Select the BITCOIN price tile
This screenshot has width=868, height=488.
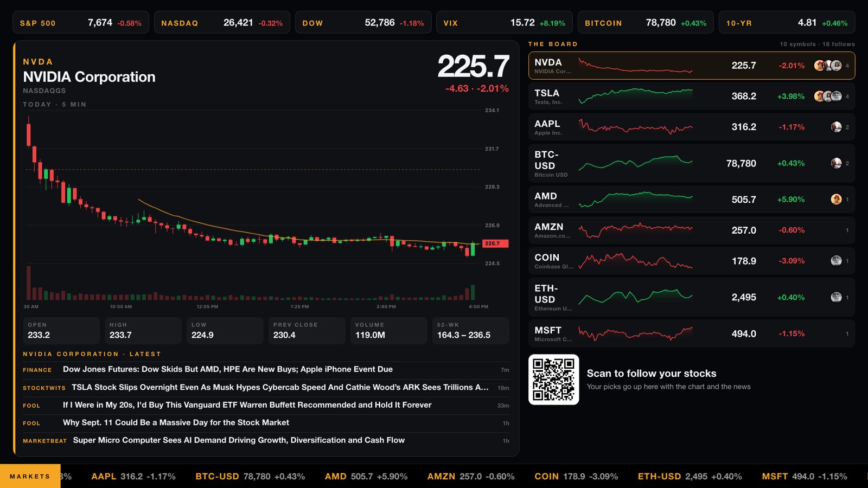click(646, 23)
